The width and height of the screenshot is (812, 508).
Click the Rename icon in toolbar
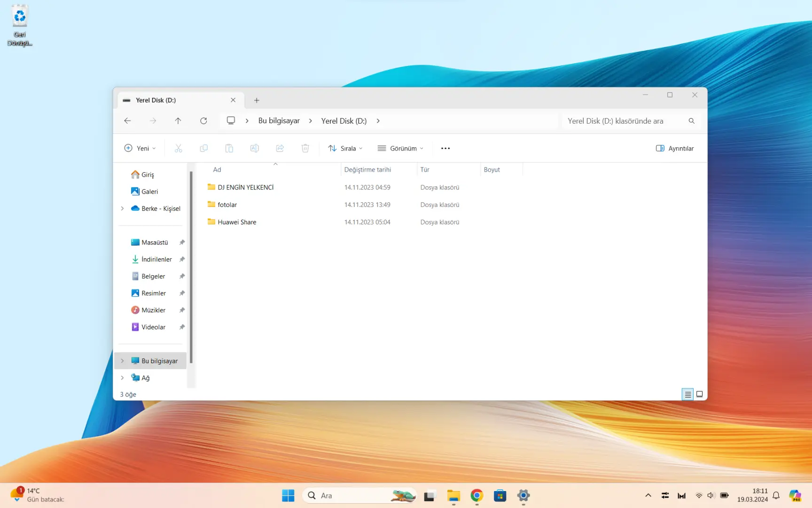pyautogui.click(x=255, y=148)
